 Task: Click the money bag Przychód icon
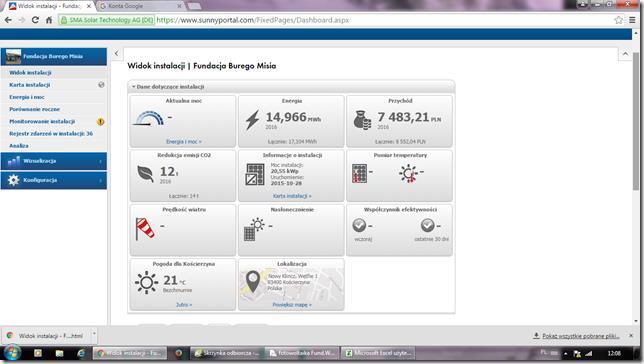(x=362, y=120)
